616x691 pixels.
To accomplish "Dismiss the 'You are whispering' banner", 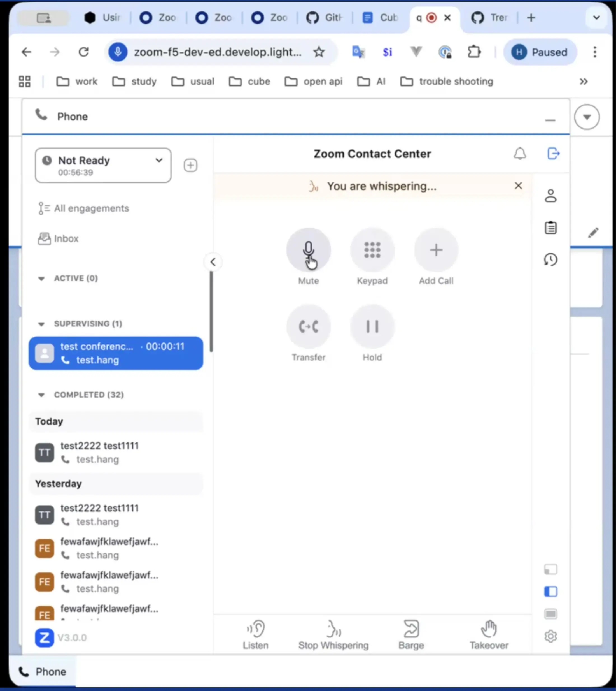I will (x=518, y=185).
